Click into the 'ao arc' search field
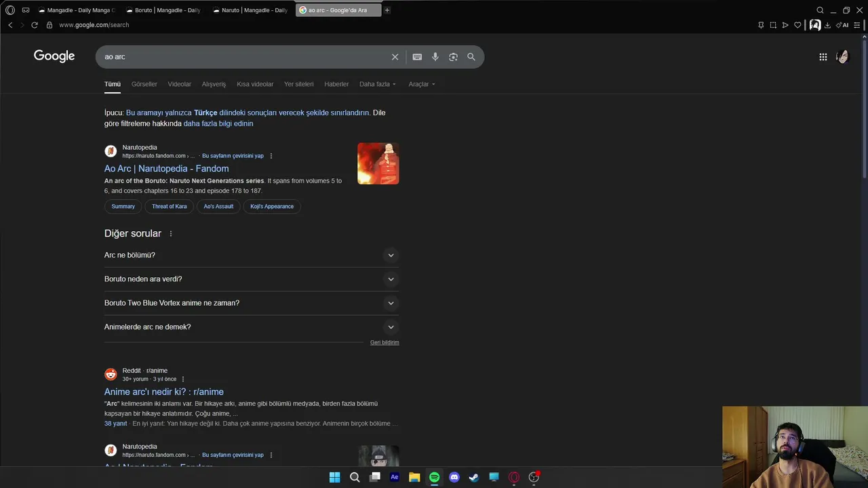868x488 pixels. (244, 57)
